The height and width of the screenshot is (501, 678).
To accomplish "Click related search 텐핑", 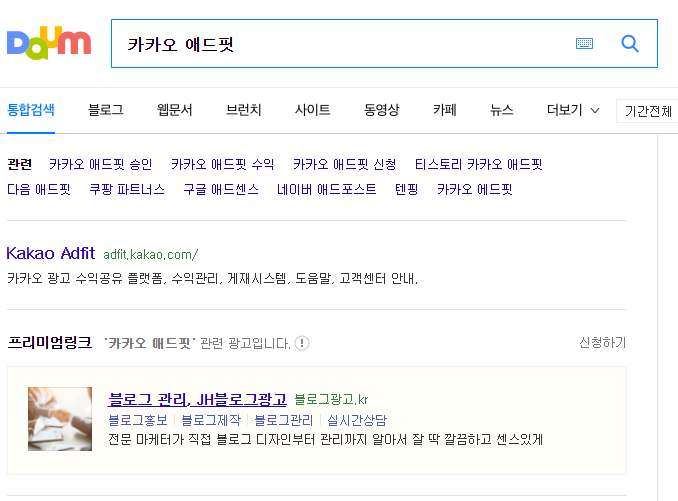I will [406, 189].
